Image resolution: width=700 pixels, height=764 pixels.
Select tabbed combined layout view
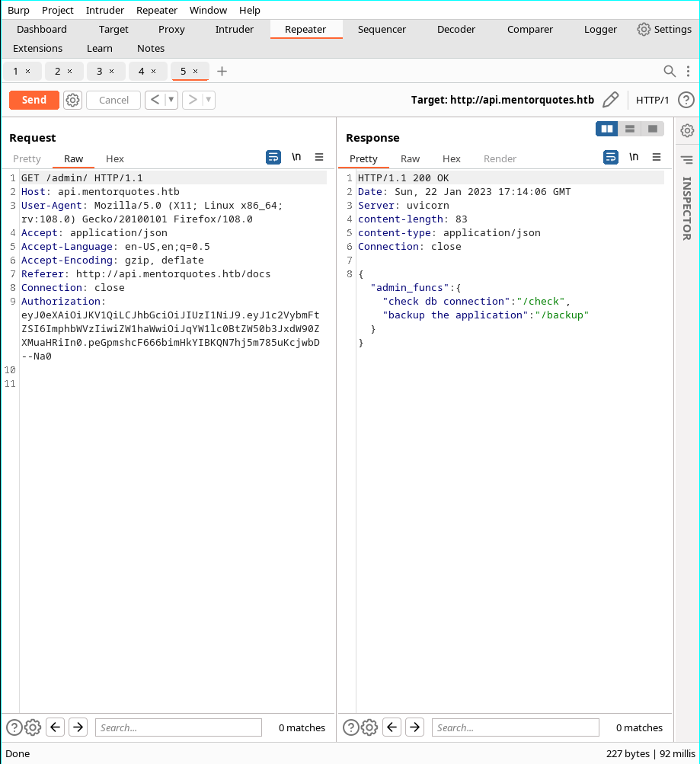(653, 129)
